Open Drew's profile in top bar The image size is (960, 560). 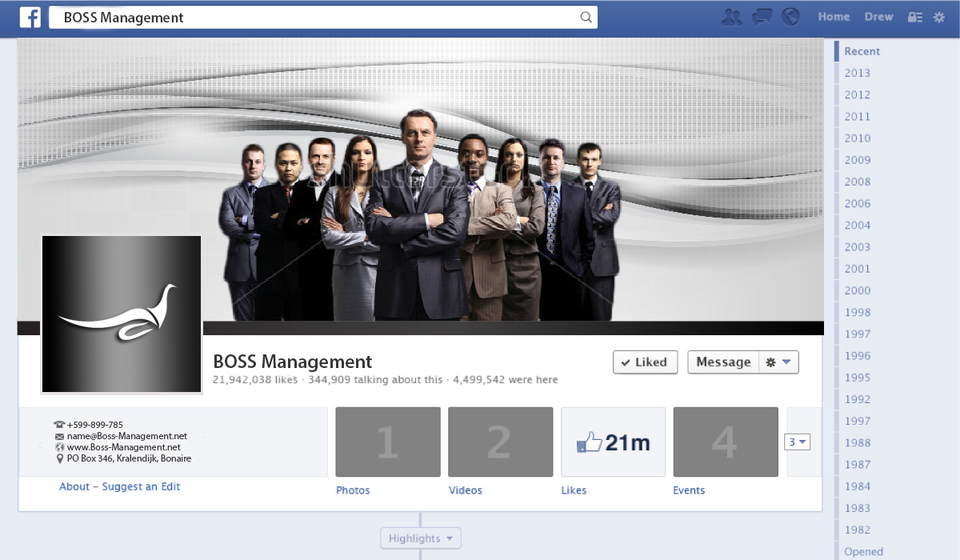[x=878, y=17]
